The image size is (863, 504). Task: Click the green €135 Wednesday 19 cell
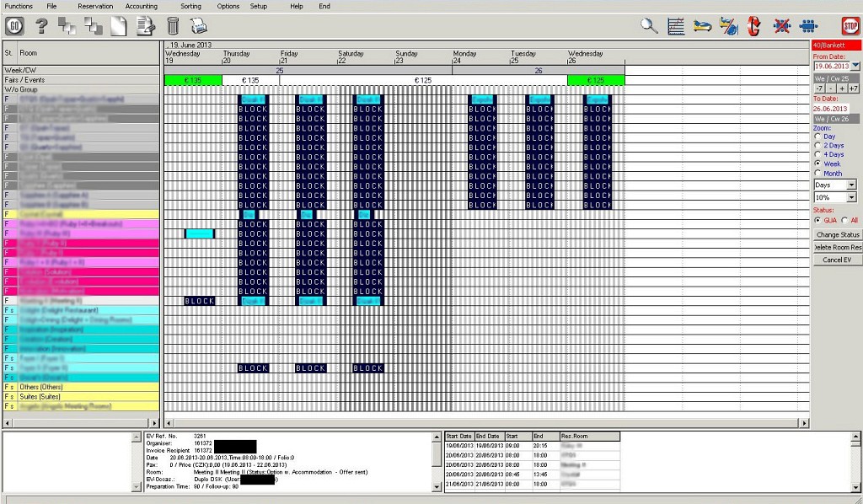(193, 80)
